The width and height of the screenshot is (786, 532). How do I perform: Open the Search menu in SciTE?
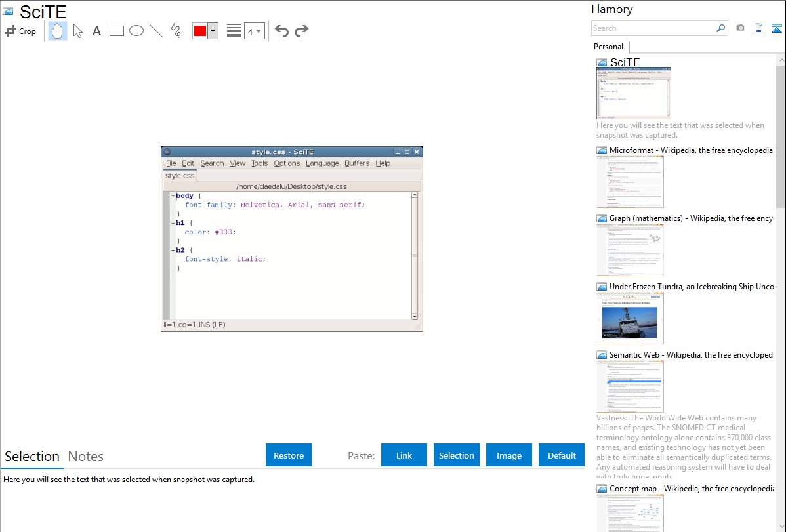[x=212, y=163]
